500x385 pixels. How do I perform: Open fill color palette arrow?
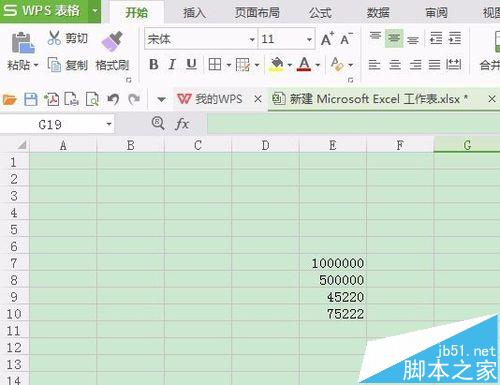[289, 65]
